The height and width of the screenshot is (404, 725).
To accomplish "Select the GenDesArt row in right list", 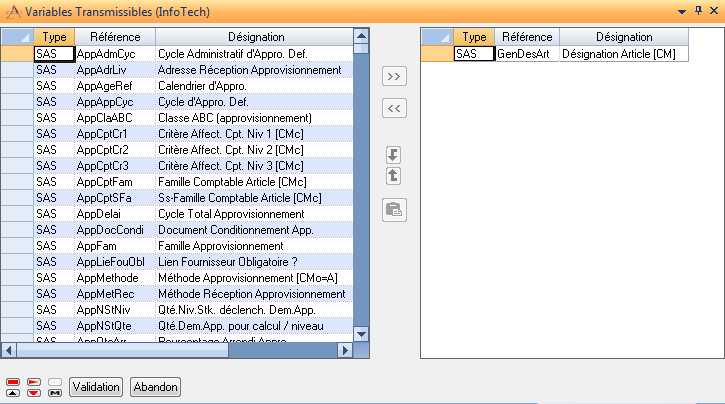I will coord(526,54).
